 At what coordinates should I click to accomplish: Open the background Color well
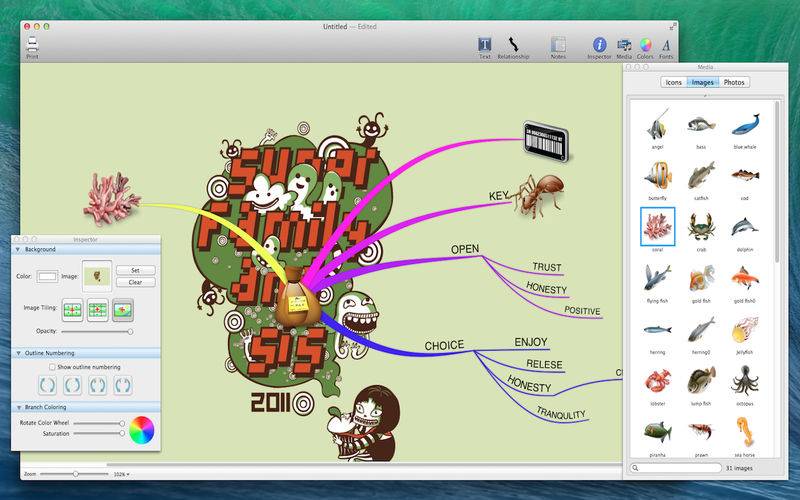click(x=47, y=276)
